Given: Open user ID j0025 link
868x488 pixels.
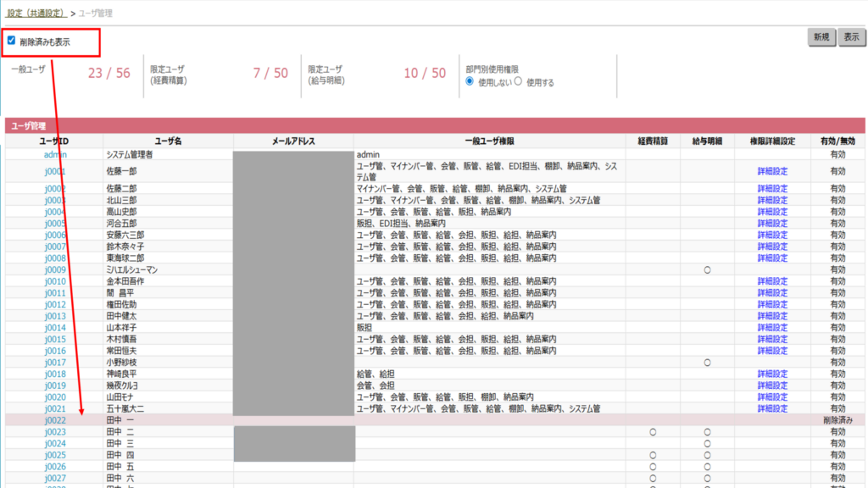Looking at the screenshot, I should (x=54, y=455).
